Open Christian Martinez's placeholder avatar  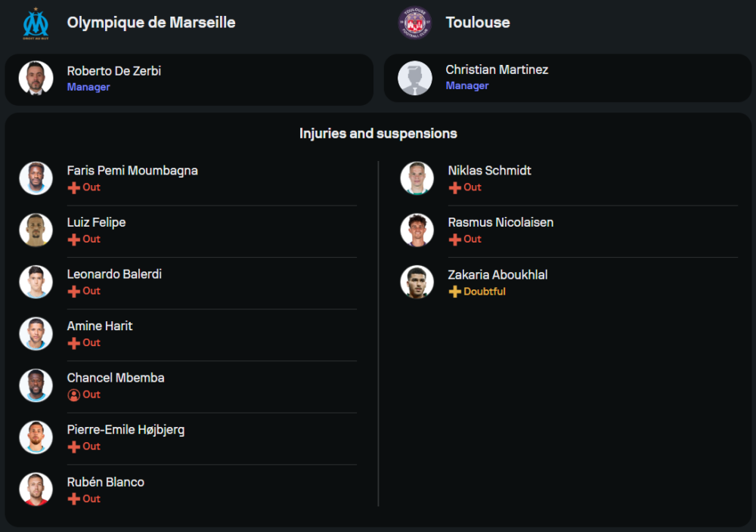pyautogui.click(x=415, y=78)
